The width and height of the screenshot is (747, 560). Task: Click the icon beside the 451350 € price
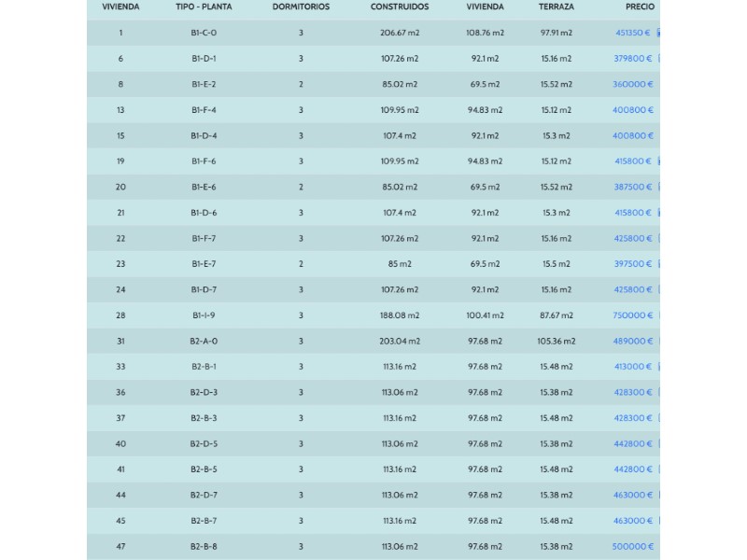pyautogui.click(x=657, y=33)
